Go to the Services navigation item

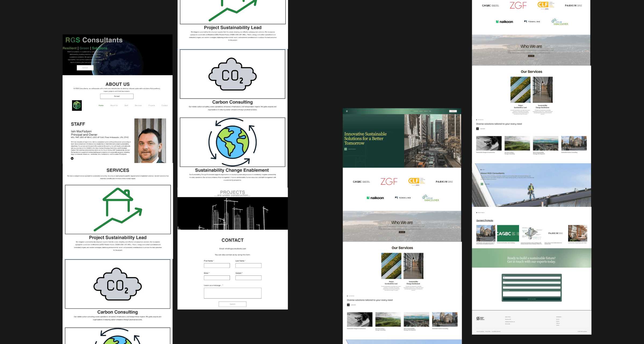point(138,105)
